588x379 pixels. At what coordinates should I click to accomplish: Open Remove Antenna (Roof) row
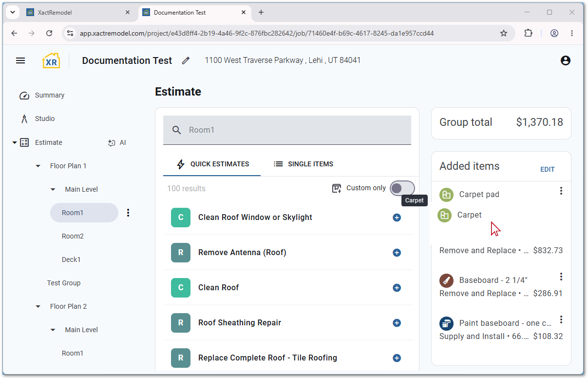(288, 253)
